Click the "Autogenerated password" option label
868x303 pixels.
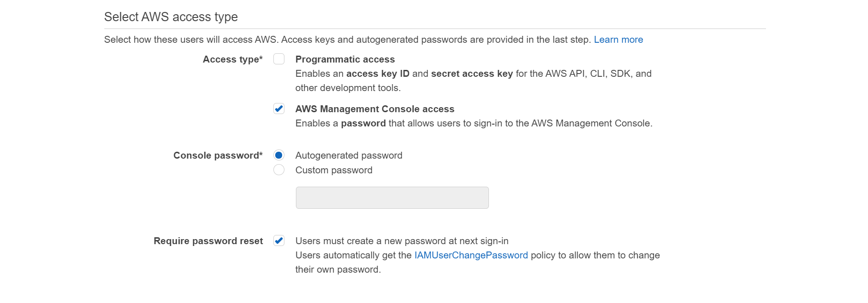pyautogui.click(x=349, y=155)
